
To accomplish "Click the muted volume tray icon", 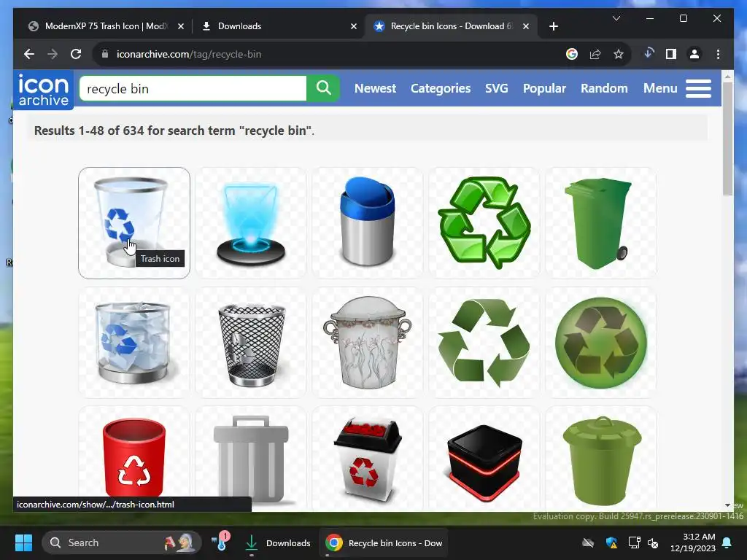I will point(653,542).
